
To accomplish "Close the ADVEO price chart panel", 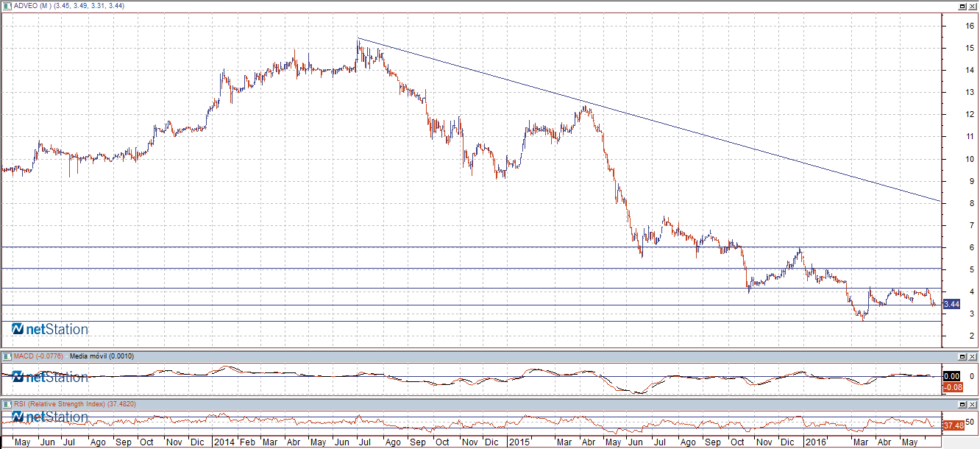I will point(973,5).
